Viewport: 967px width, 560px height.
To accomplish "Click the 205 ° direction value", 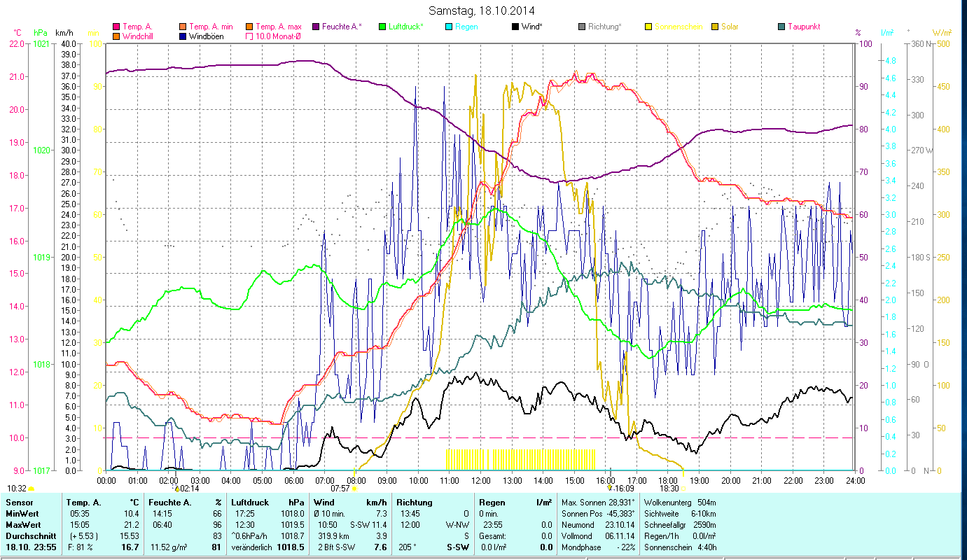I will [x=407, y=547].
